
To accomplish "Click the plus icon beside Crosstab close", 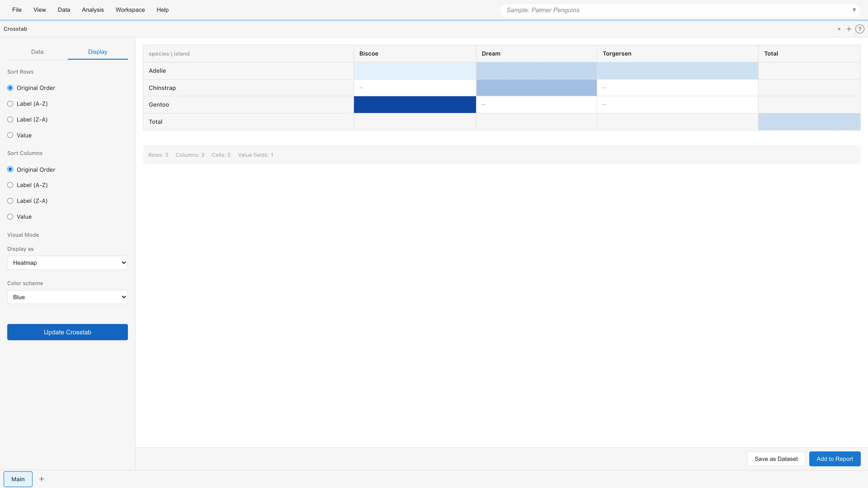I will click(849, 29).
